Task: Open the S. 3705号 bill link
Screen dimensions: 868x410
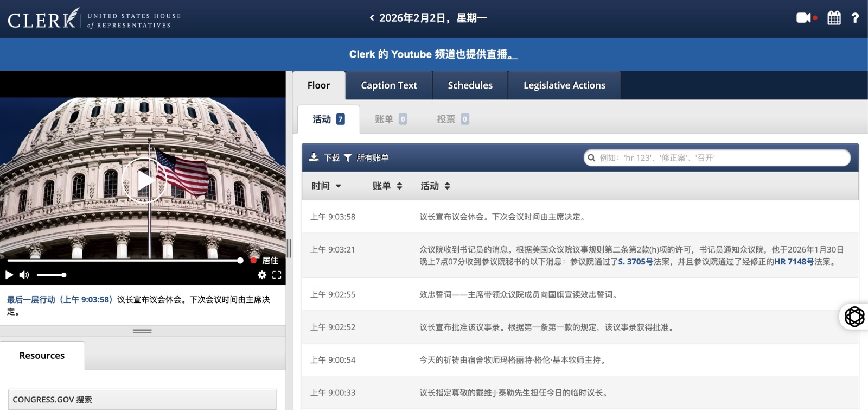Action: click(636, 262)
